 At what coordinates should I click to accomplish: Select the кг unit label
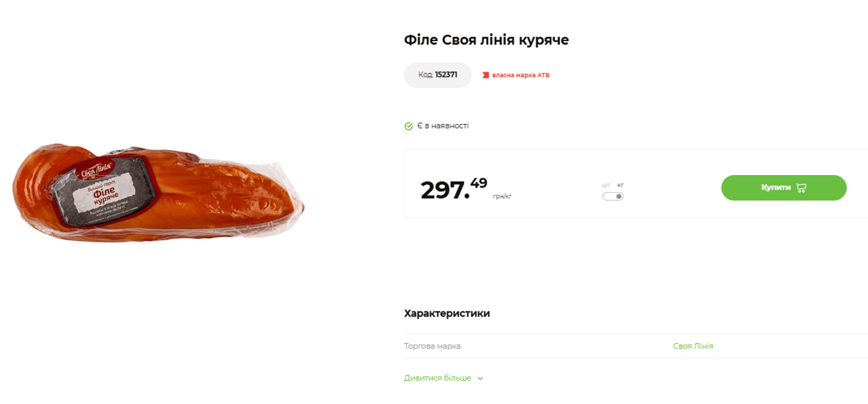pyautogui.click(x=621, y=185)
